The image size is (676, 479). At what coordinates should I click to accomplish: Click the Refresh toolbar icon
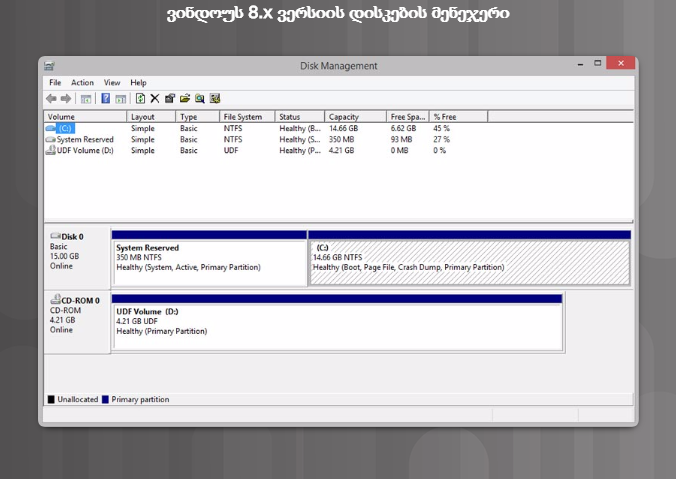pyautogui.click(x=140, y=98)
